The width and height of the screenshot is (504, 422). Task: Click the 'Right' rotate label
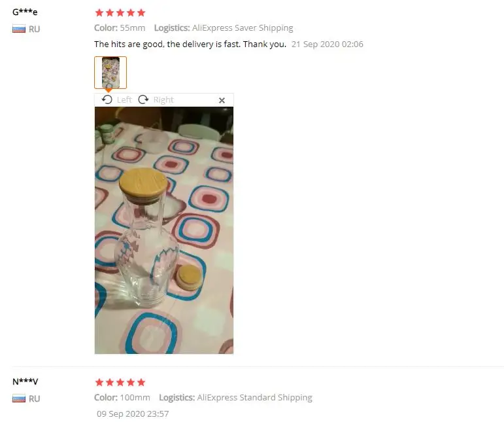(163, 99)
